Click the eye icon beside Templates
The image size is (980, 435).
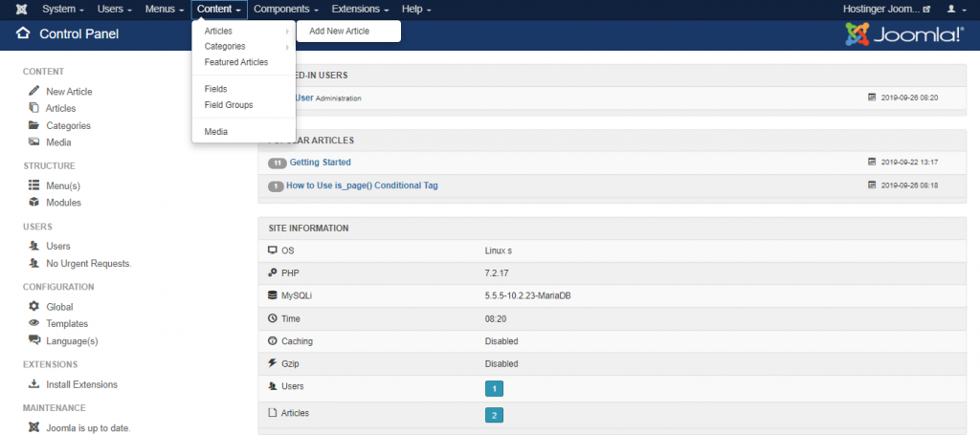click(x=33, y=324)
